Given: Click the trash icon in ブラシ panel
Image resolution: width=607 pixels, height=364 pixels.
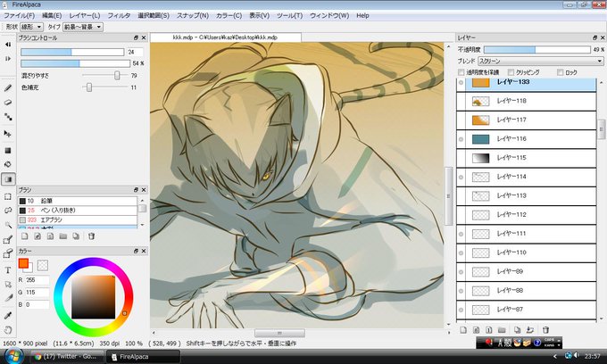Looking at the screenshot, I should click(x=91, y=236).
